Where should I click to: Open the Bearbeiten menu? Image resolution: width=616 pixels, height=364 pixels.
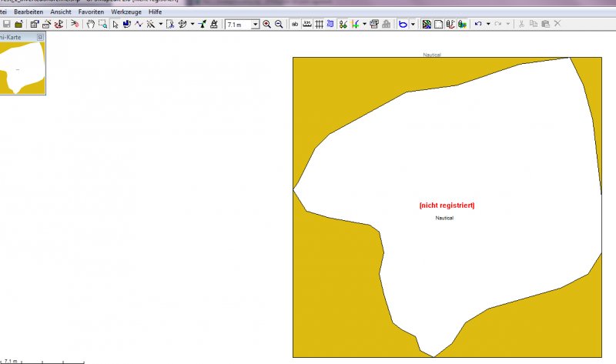click(29, 12)
